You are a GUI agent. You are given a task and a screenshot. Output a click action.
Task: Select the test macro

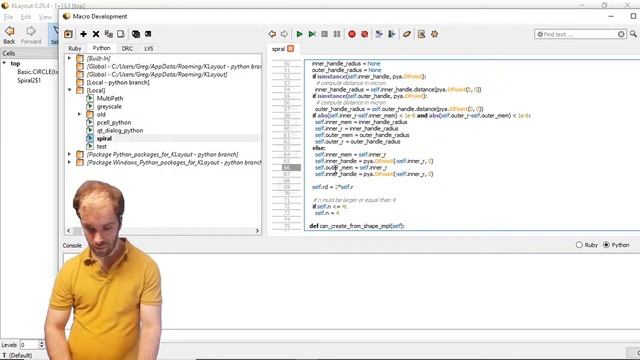(x=102, y=147)
